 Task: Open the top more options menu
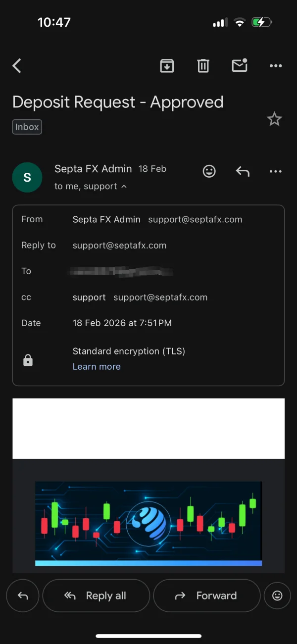point(275,66)
